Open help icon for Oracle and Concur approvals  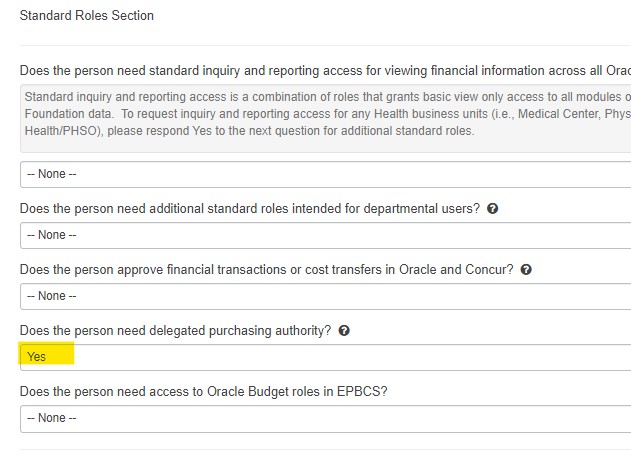pos(526,269)
